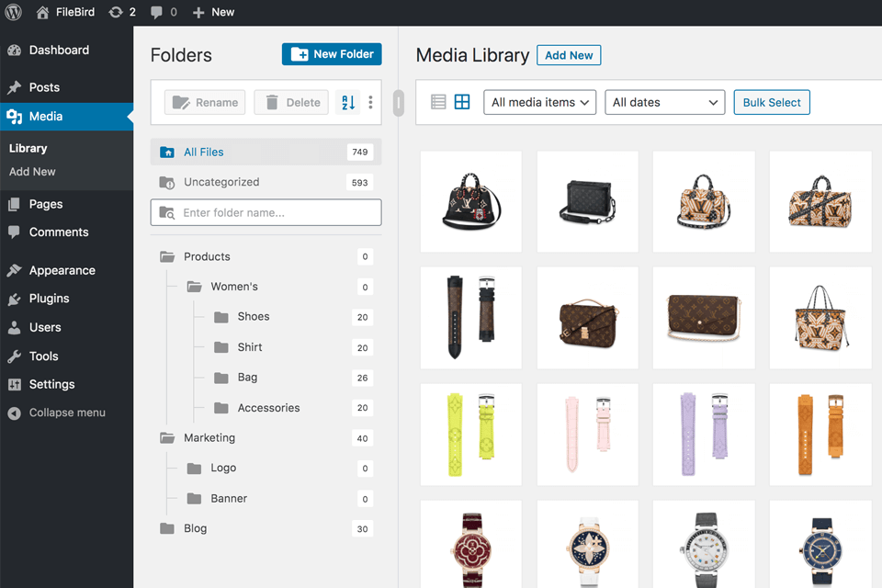Open the Accessories folder
The height and width of the screenshot is (588, 882).
coord(268,407)
